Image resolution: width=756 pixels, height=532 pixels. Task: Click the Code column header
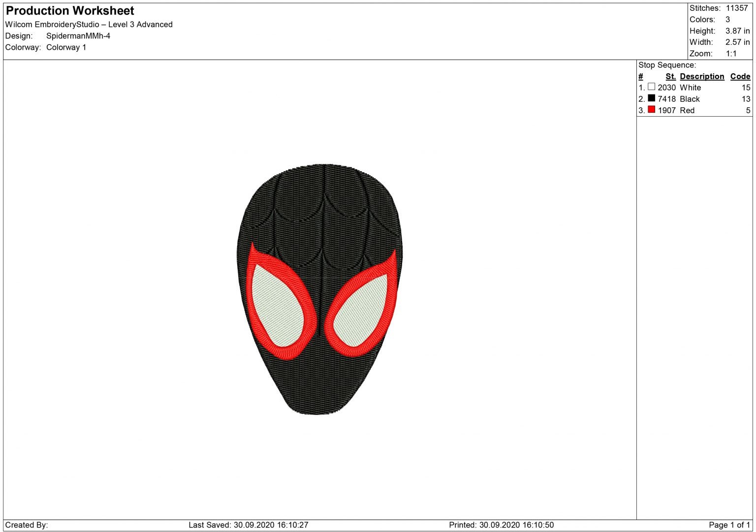[x=740, y=76]
